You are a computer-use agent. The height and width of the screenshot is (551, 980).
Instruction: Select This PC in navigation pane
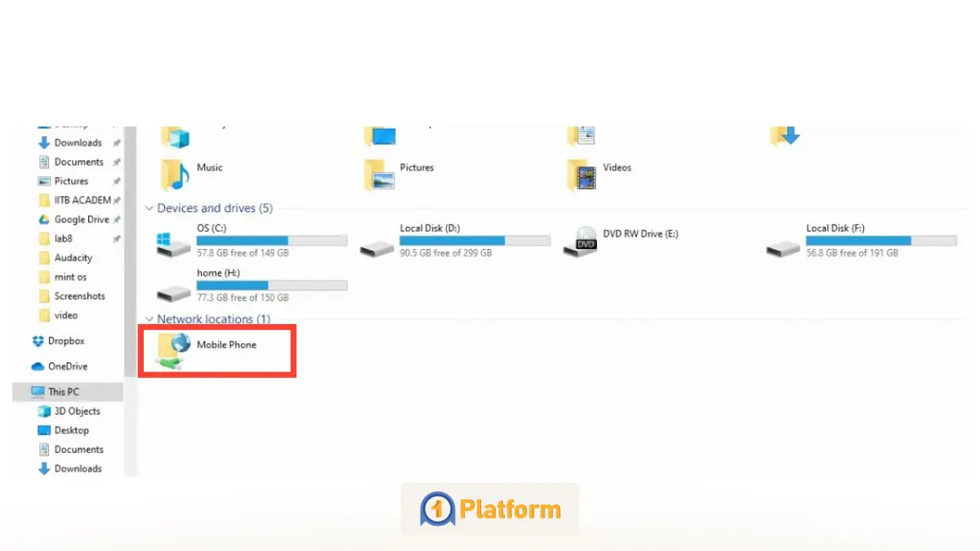(65, 392)
